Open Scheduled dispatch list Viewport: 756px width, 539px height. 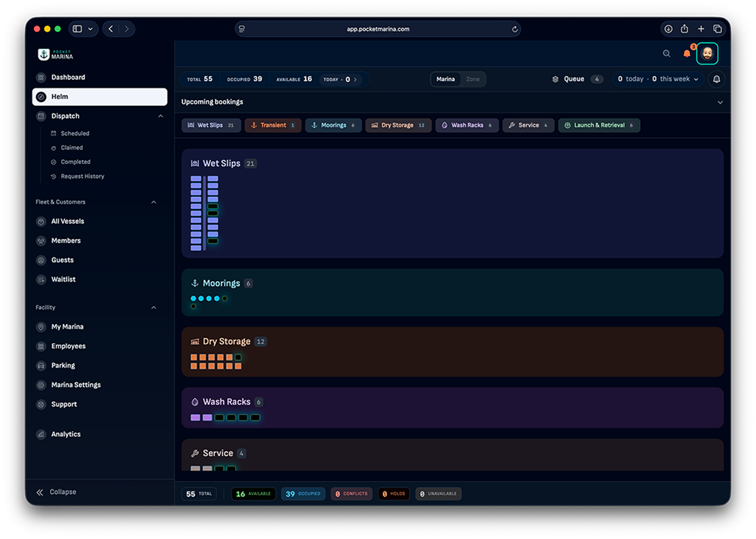(x=75, y=133)
